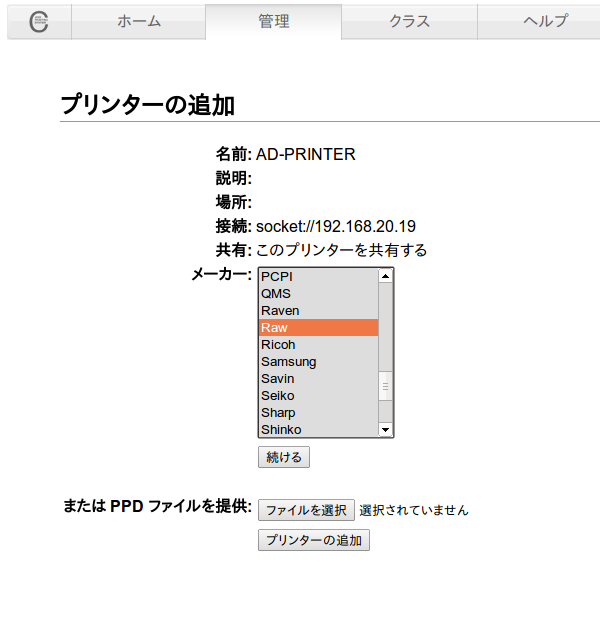Image resolution: width=600 pixels, height=636 pixels.
Task: Select Samsung in the manufacturer list
Action: (x=317, y=362)
